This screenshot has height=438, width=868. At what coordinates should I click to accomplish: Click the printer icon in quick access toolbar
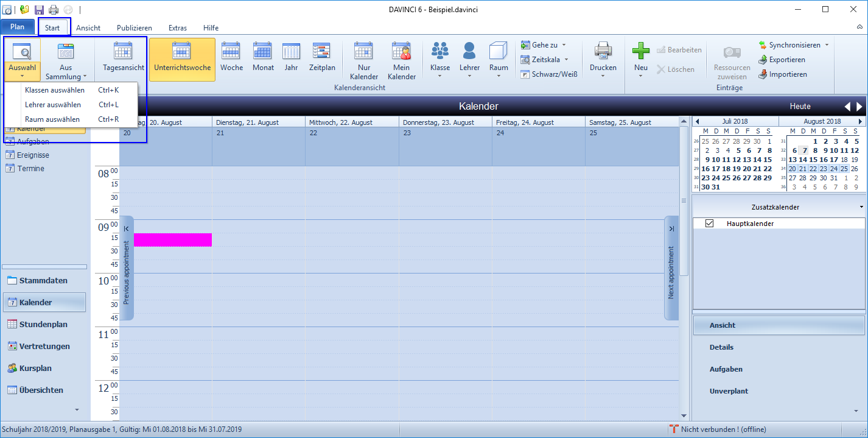pos(54,9)
